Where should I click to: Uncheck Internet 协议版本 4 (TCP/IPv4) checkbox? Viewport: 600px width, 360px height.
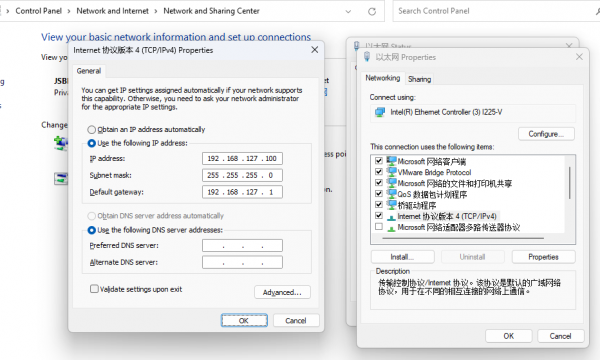(379, 216)
